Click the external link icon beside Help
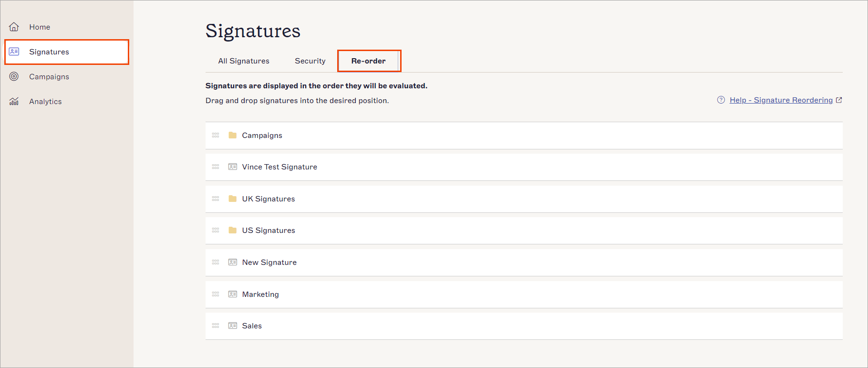This screenshot has height=368, width=868. (839, 100)
